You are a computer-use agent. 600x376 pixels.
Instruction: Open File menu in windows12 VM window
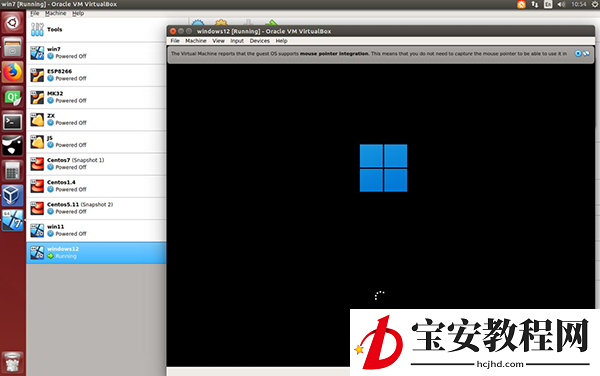(x=175, y=41)
